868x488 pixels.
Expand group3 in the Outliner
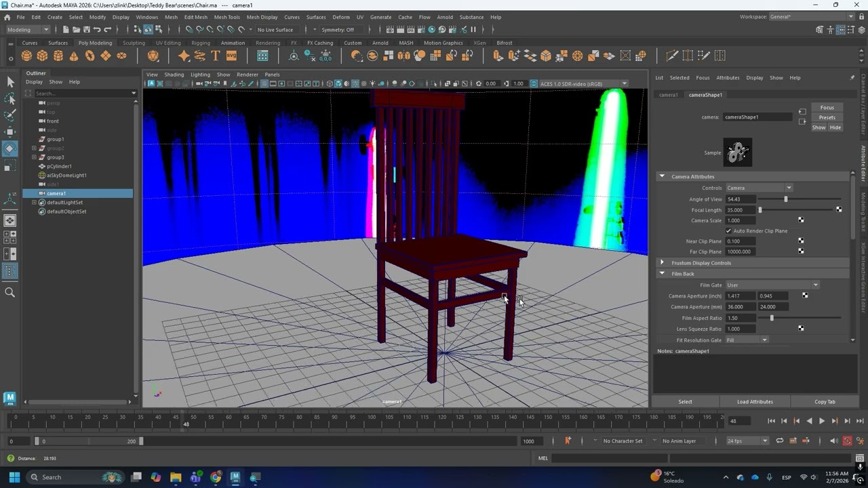[x=34, y=157]
